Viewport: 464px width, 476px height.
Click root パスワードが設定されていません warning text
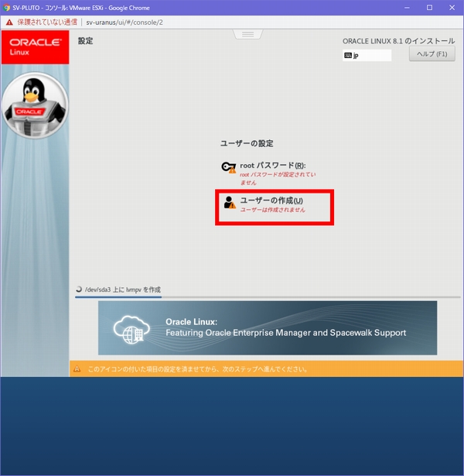click(x=278, y=179)
